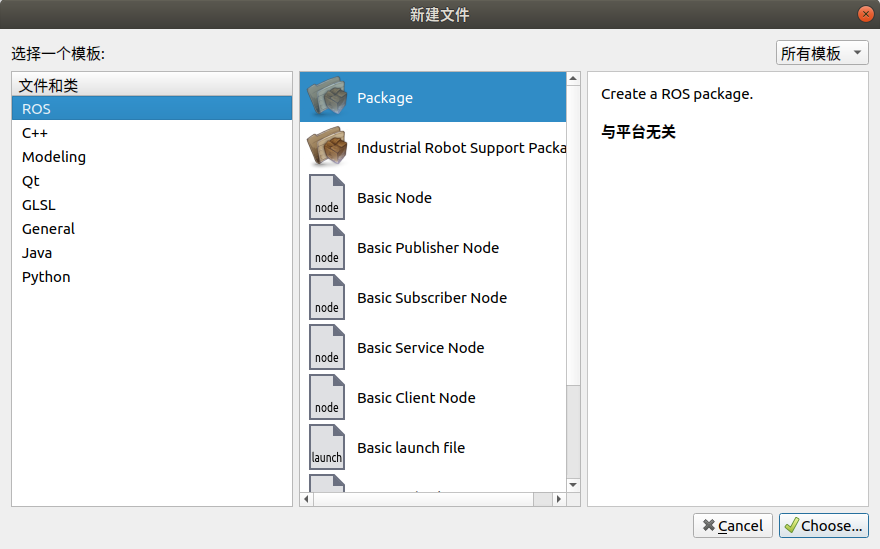
Task: Click the Basic Client Node file icon
Action: click(x=327, y=397)
